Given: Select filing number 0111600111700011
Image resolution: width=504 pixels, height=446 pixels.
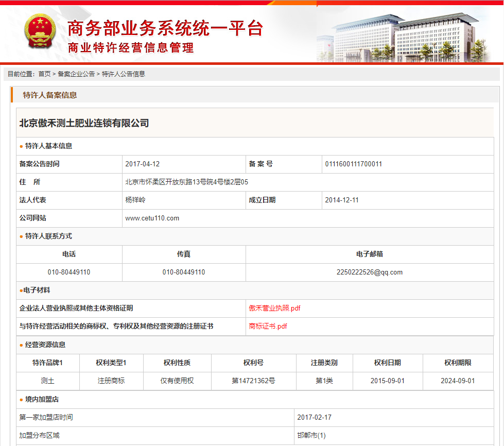Looking at the screenshot, I should point(354,164).
